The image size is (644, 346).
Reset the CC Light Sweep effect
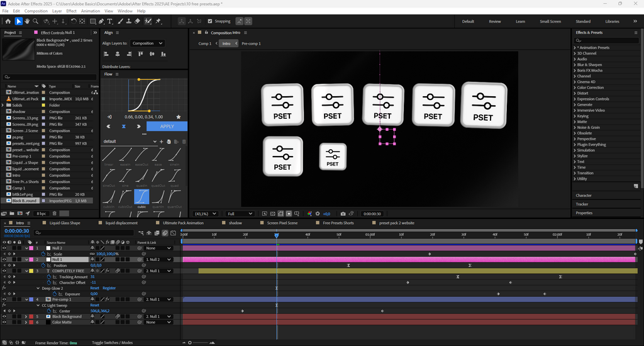click(94, 305)
